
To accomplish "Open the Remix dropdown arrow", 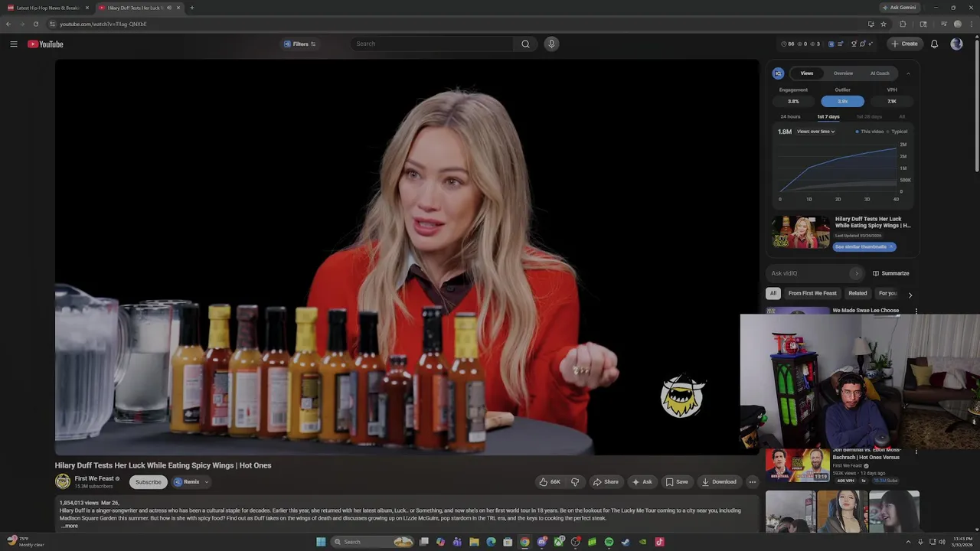I will point(207,482).
